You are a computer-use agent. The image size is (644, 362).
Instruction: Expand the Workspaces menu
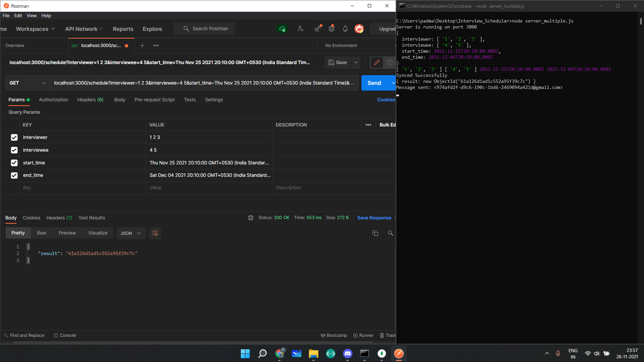point(35,29)
